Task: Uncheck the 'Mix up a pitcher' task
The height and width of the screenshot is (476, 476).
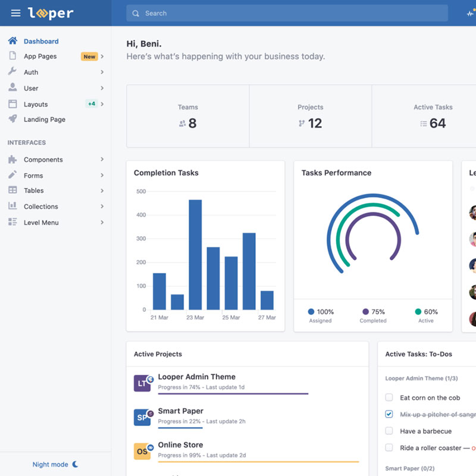Action: pyautogui.click(x=389, y=414)
